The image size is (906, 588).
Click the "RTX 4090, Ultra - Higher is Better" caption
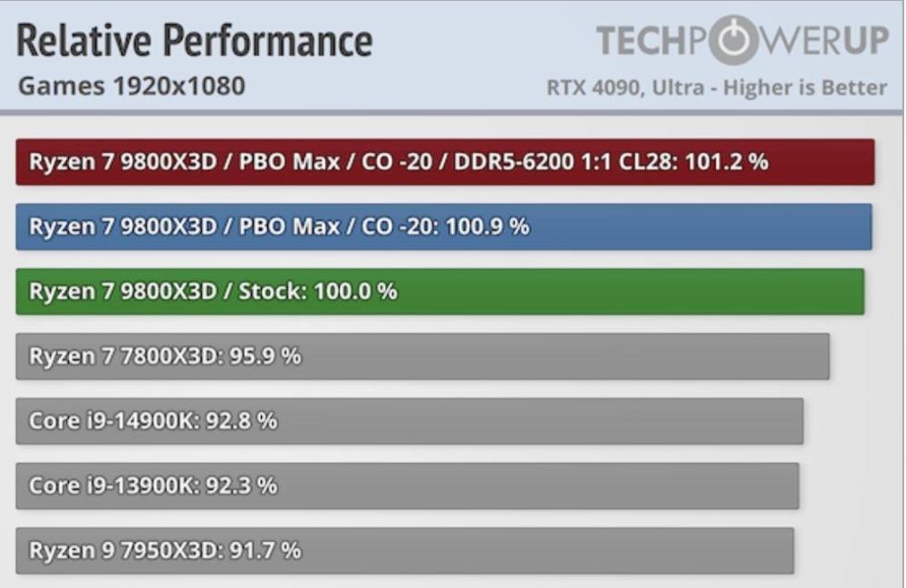click(x=717, y=88)
